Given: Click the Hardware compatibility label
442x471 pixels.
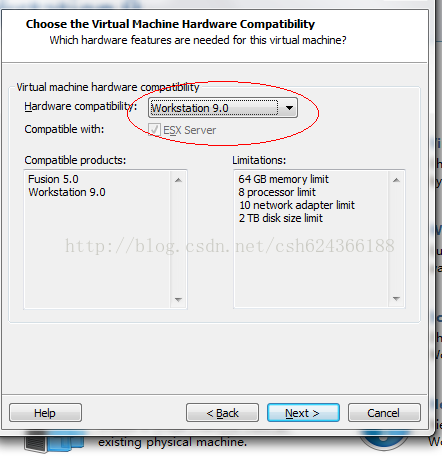Looking at the screenshot, I should click(x=81, y=107).
